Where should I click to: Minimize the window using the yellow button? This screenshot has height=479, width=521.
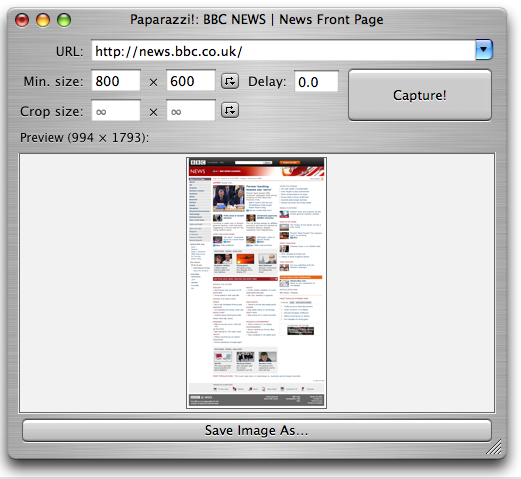pos(43,20)
